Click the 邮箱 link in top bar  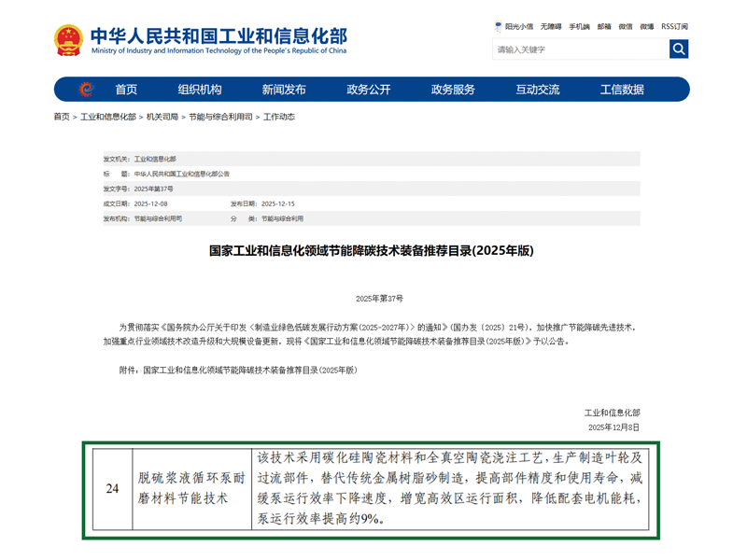[x=604, y=27]
